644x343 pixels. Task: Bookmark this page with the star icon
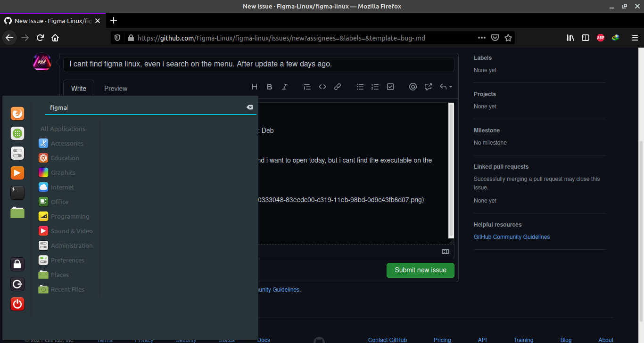508,38
